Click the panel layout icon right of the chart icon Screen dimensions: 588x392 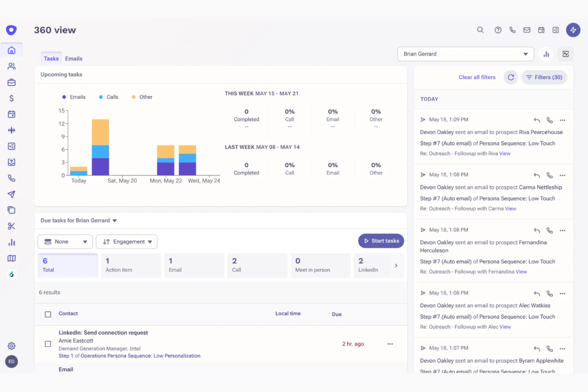(x=566, y=54)
